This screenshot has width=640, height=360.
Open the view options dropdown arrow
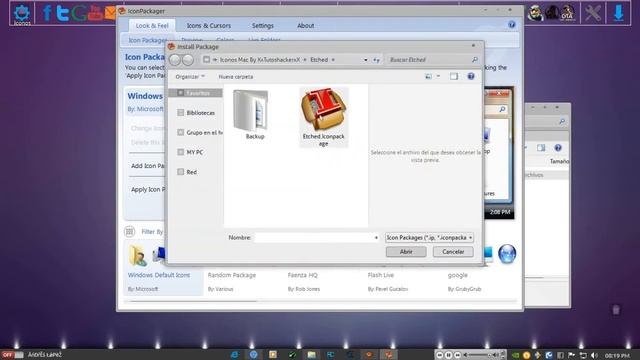click(438, 76)
